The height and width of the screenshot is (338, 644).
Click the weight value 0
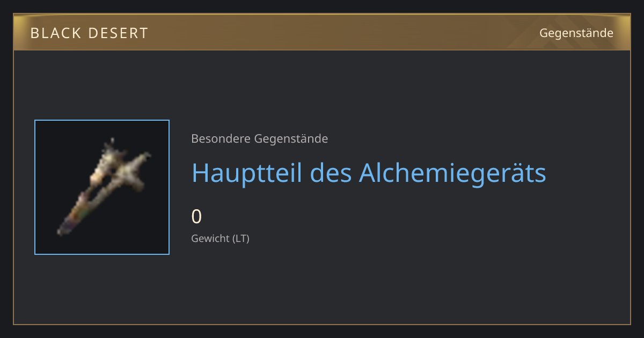click(x=196, y=216)
